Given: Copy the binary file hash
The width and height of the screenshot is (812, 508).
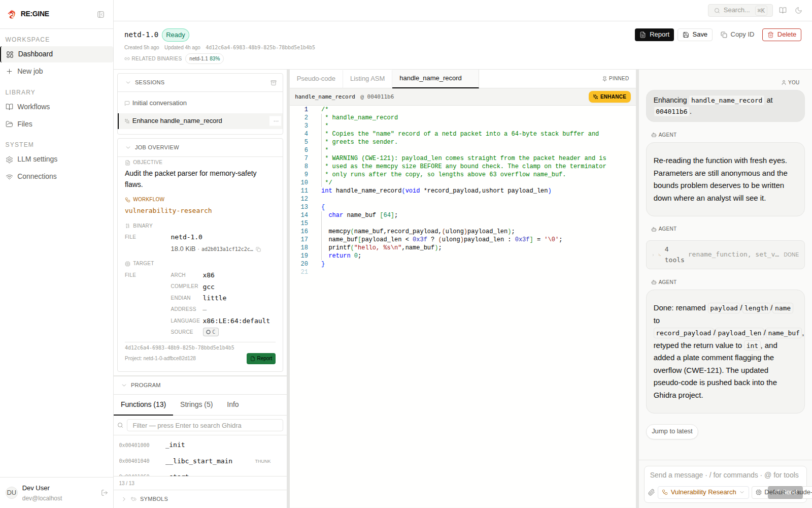Looking at the screenshot, I should [x=258, y=249].
